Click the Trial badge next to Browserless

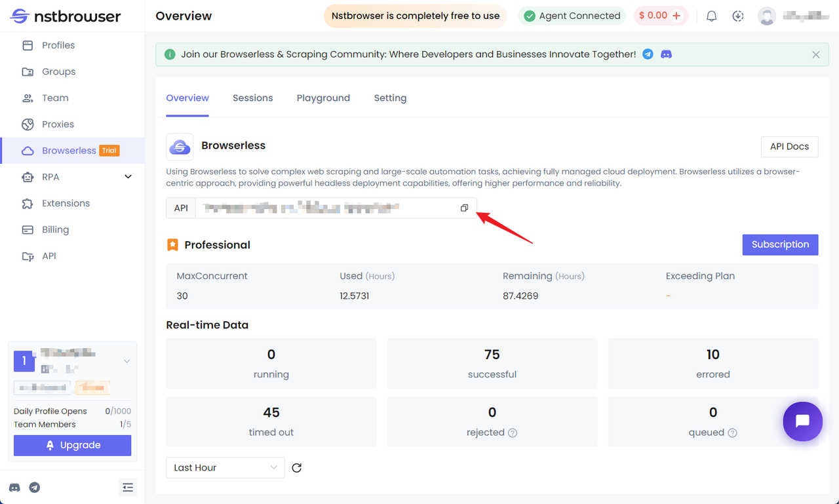(109, 151)
